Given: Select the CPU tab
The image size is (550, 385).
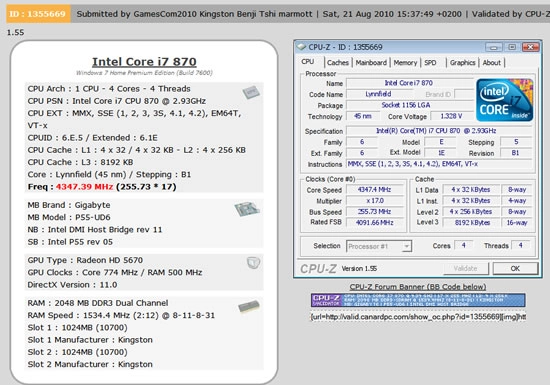Looking at the screenshot, I should coord(308,62).
